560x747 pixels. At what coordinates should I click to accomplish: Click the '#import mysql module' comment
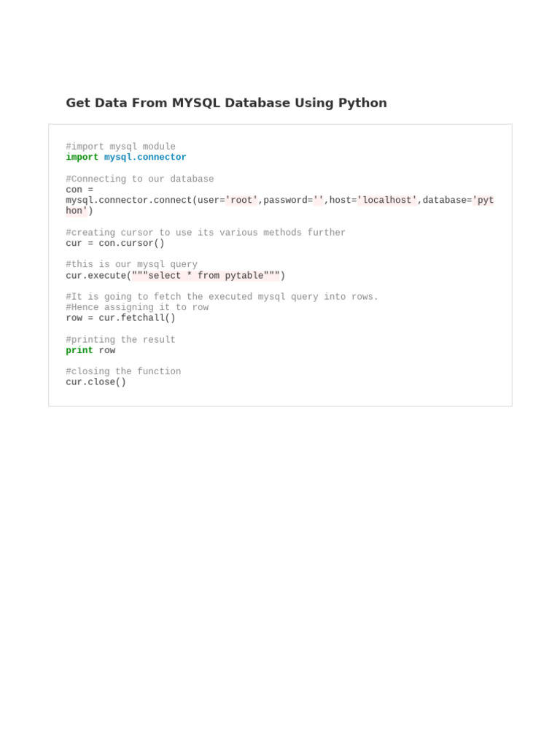[x=120, y=147]
